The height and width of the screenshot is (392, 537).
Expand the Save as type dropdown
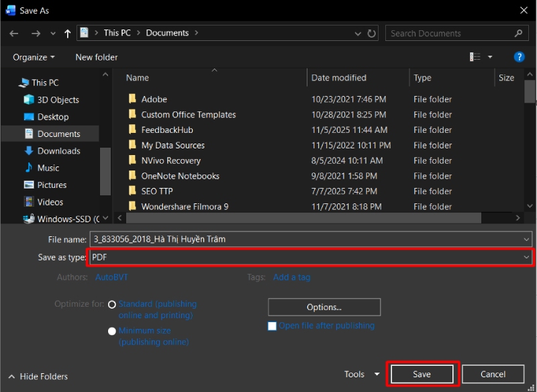click(x=526, y=257)
